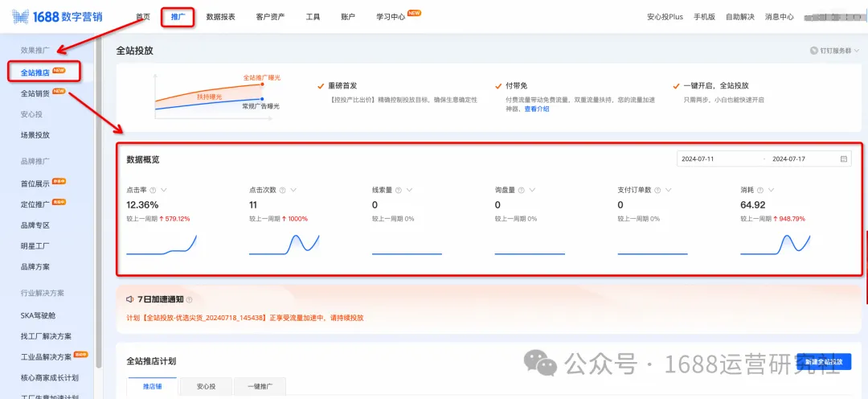Select 找工厂解决方案 in the sidebar
This screenshot has width=868, height=399.
point(46,336)
